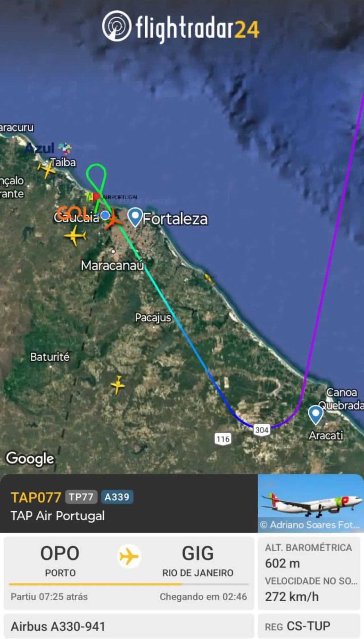
Task: Click the Fortaleza location pin
Action: click(135, 217)
